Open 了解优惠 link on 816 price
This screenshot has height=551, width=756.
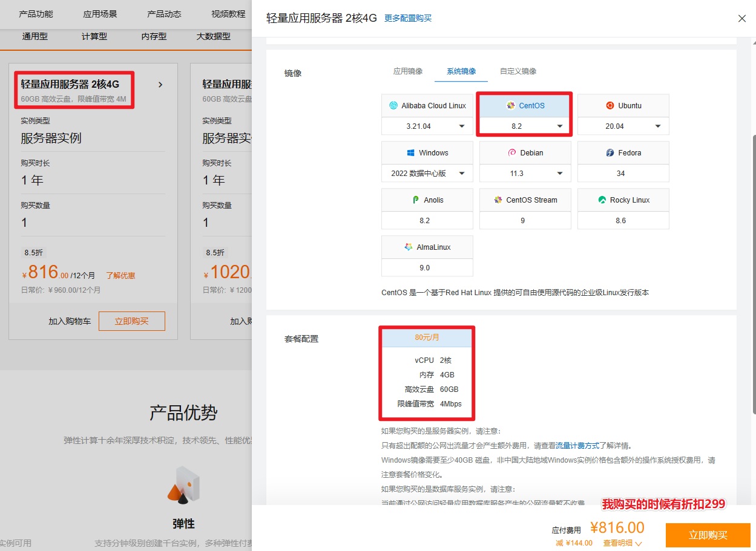point(120,275)
